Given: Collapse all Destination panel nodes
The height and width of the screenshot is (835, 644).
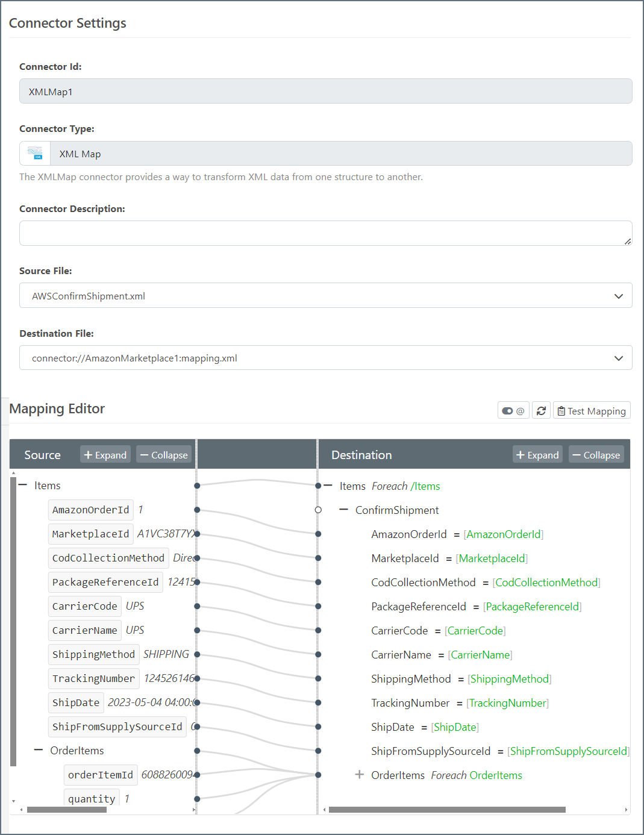Looking at the screenshot, I should point(596,455).
